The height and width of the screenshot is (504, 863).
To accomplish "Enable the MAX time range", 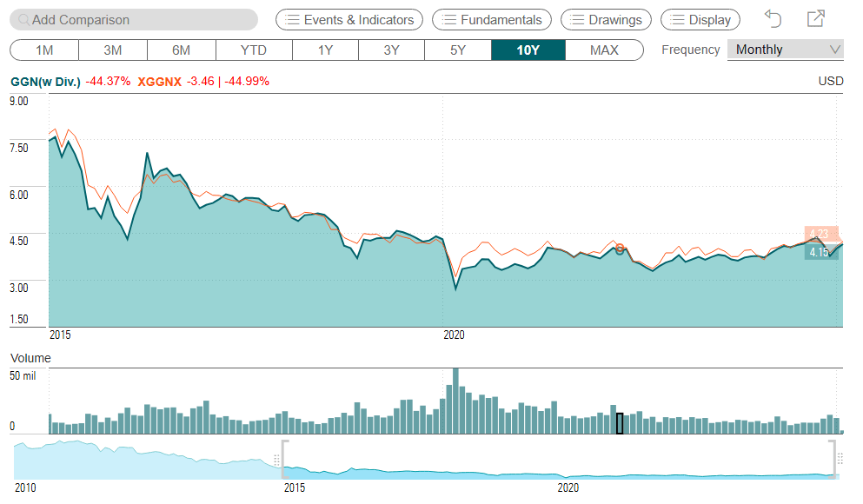I will [604, 50].
